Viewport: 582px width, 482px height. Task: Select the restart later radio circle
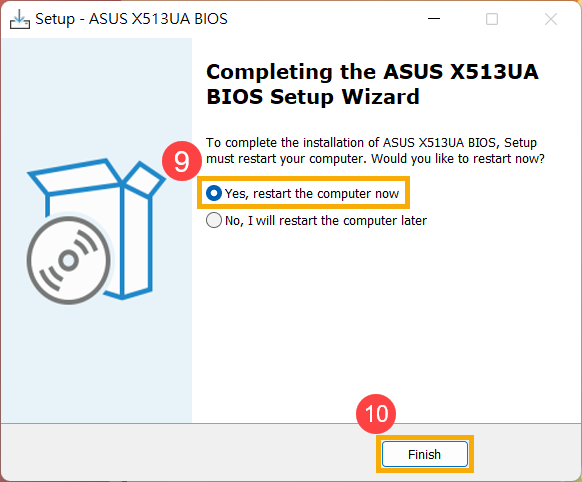(214, 220)
